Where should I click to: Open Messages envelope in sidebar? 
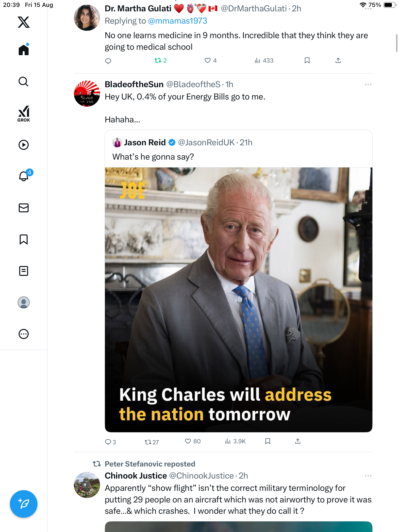tap(24, 208)
